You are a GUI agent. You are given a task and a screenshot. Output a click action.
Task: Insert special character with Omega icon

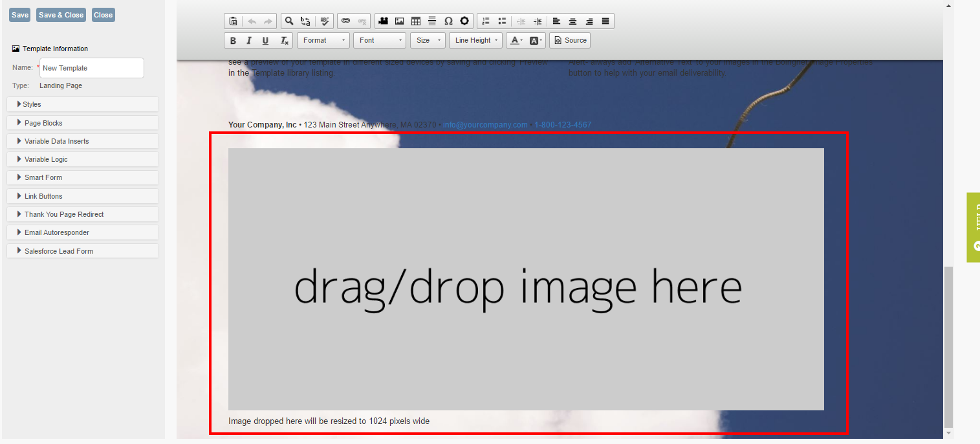pos(448,21)
